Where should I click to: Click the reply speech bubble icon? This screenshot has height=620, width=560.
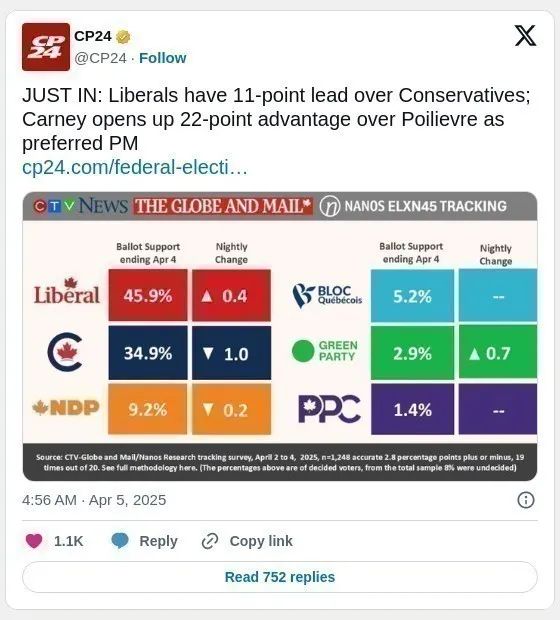pos(120,541)
